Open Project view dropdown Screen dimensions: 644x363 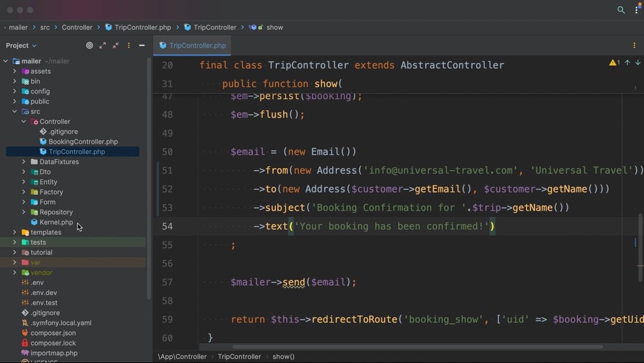[x=21, y=45]
